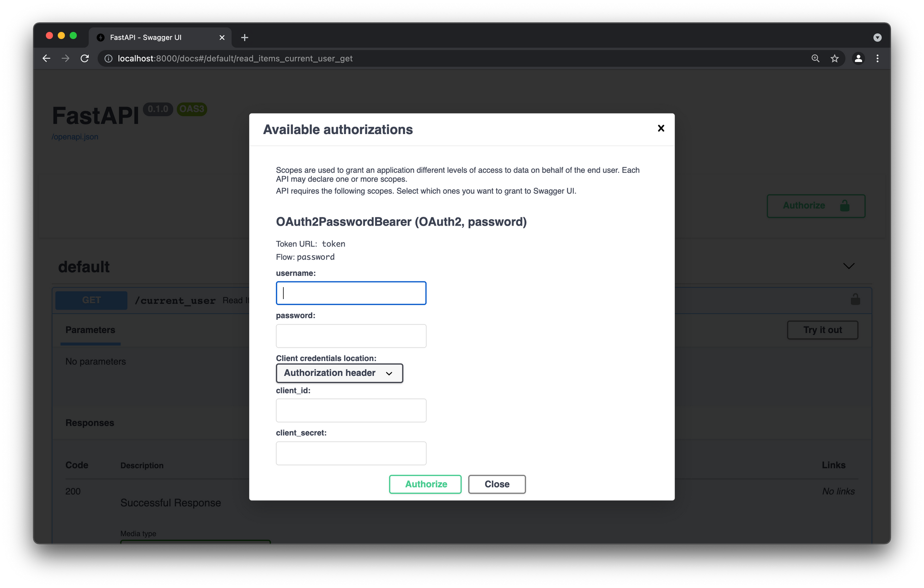924x588 pixels.
Task: Click the client_id input field
Action: (351, 410)
